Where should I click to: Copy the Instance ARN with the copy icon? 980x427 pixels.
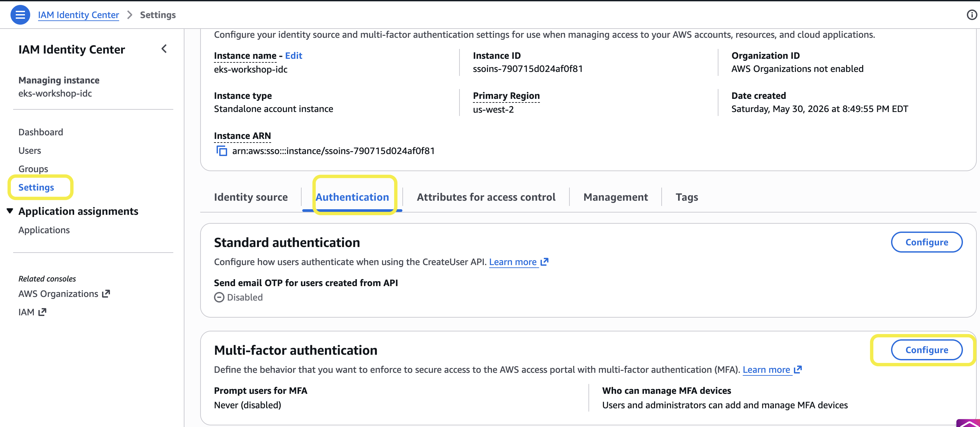click(222, 151)
